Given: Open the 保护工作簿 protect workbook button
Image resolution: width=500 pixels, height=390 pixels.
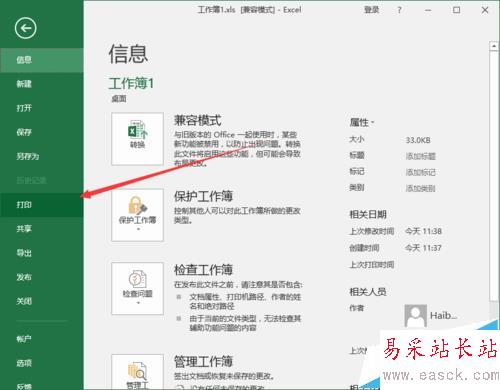Looking at the screenshot, I should coord(137,215).
